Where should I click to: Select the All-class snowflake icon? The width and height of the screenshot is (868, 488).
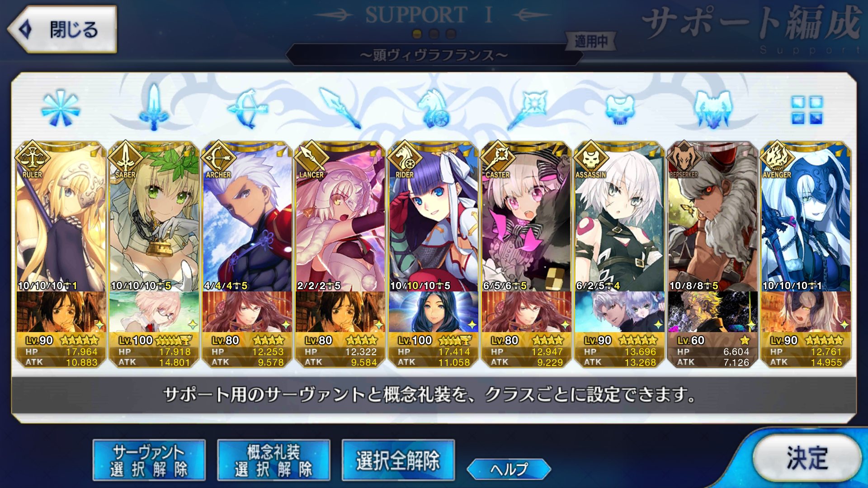coord(61,108)
